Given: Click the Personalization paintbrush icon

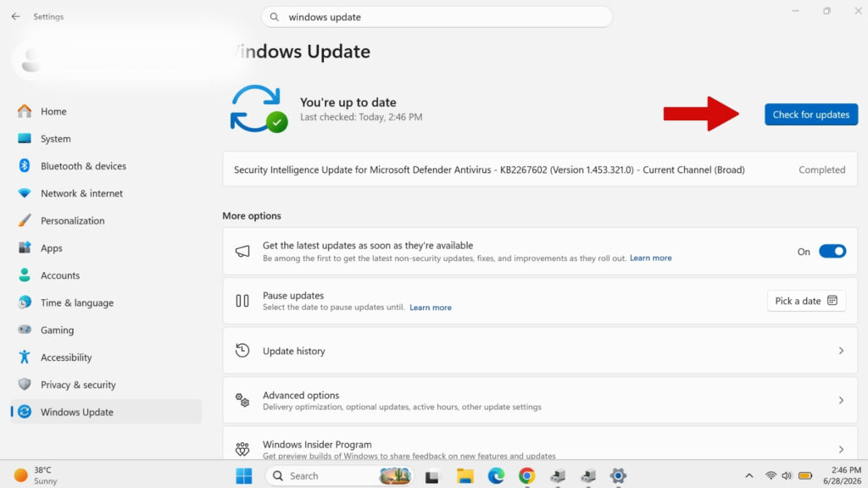Looking at the screenshot, I should point(25,220).
